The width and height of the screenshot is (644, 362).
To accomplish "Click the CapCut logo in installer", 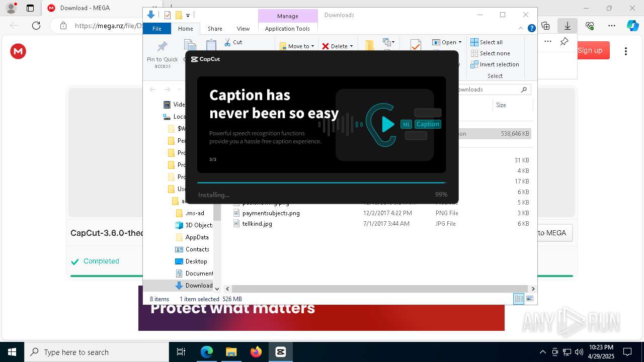I will pos(205,59).
